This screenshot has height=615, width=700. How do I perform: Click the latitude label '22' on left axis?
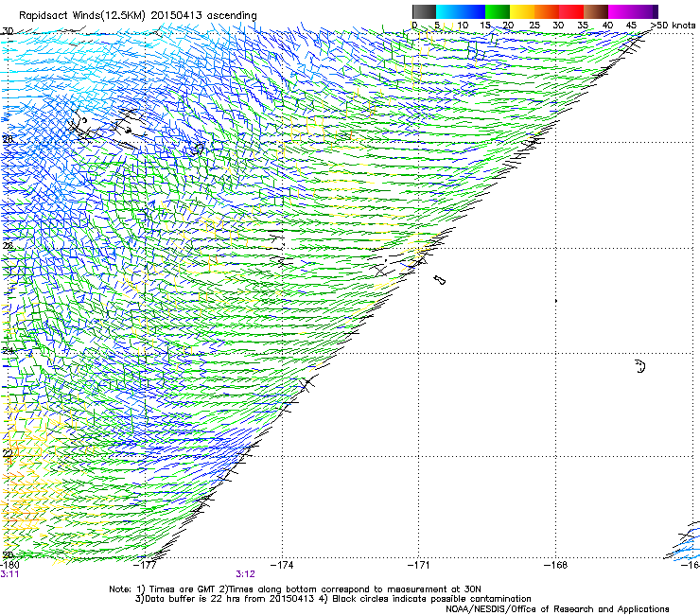click(8, 454)
